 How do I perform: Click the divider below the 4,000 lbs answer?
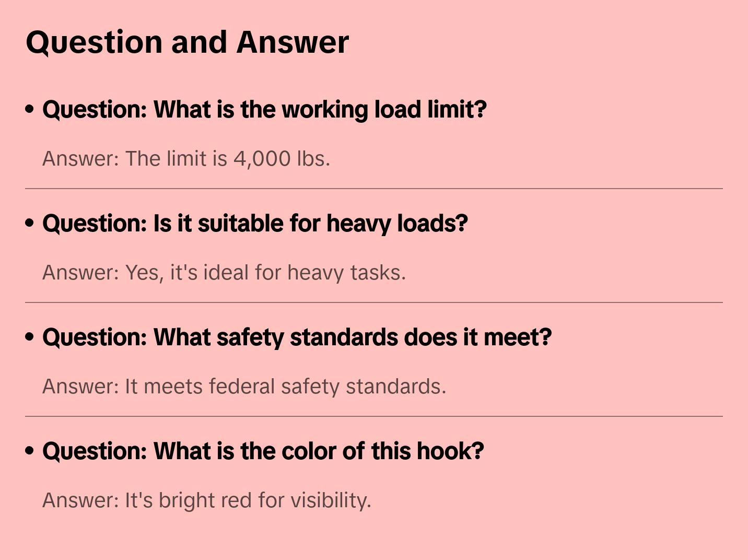(x=373, y=189)
